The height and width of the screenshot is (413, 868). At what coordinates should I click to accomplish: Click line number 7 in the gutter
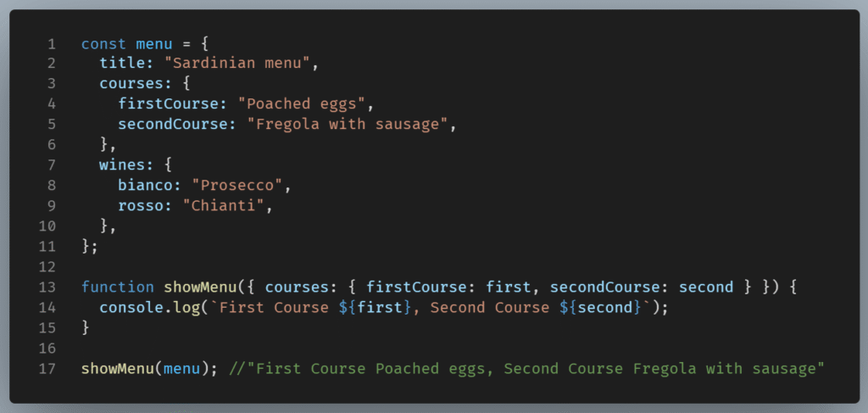52,165
